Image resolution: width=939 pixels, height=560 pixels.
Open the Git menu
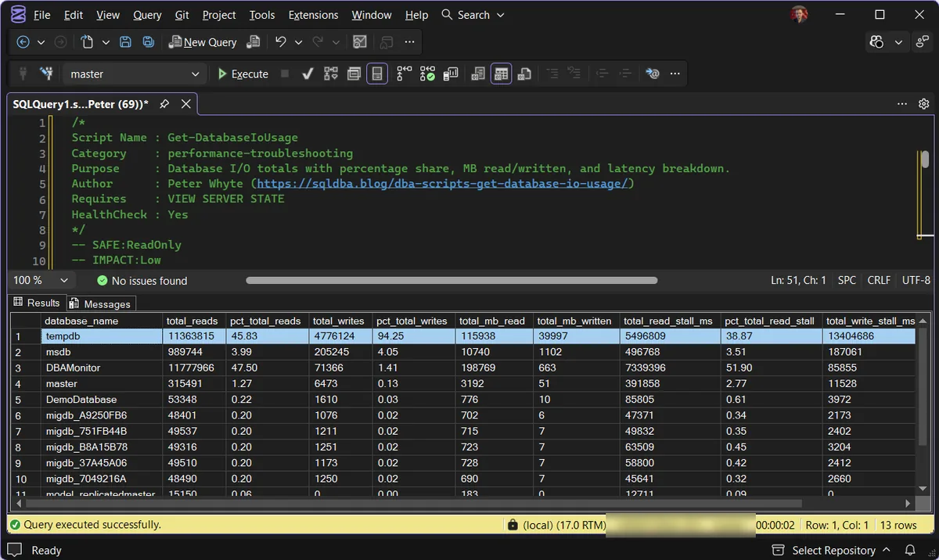point(182,15)
